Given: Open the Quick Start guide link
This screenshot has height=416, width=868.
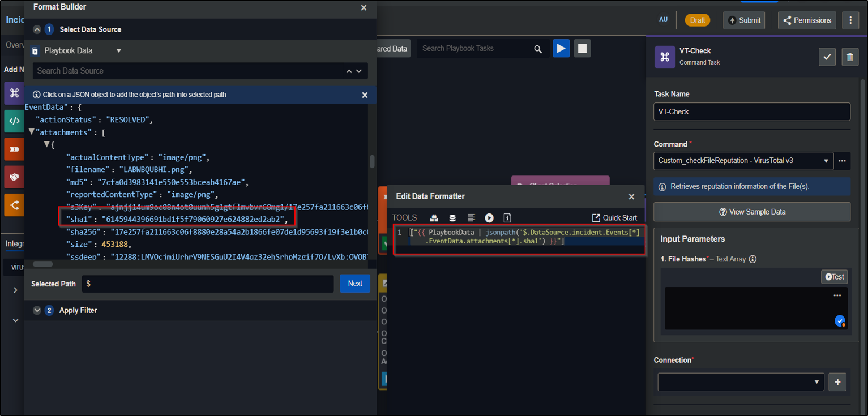Looking at the screenshot, I should click(x=614, y=218).
